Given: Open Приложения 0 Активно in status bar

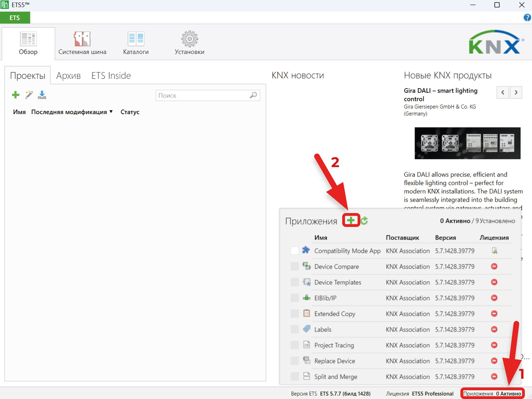Looking at the screenshot, I should [492, 393].
